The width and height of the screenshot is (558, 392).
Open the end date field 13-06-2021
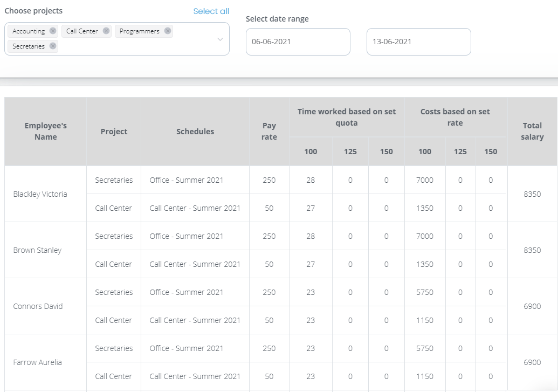[x=419, y=42]
